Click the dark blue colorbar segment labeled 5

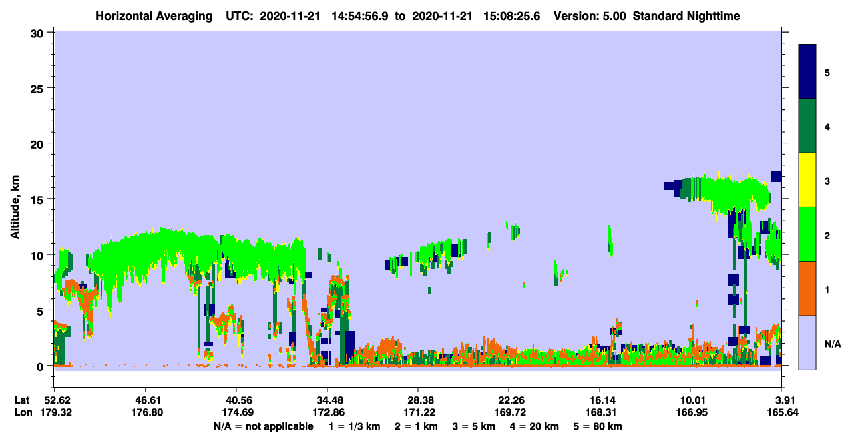(807, 72)
